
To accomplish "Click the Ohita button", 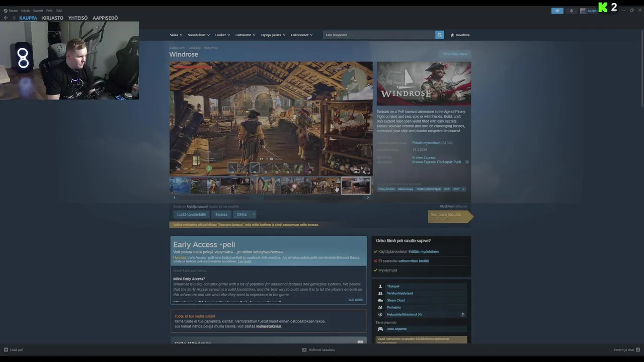I will point(242,215).
